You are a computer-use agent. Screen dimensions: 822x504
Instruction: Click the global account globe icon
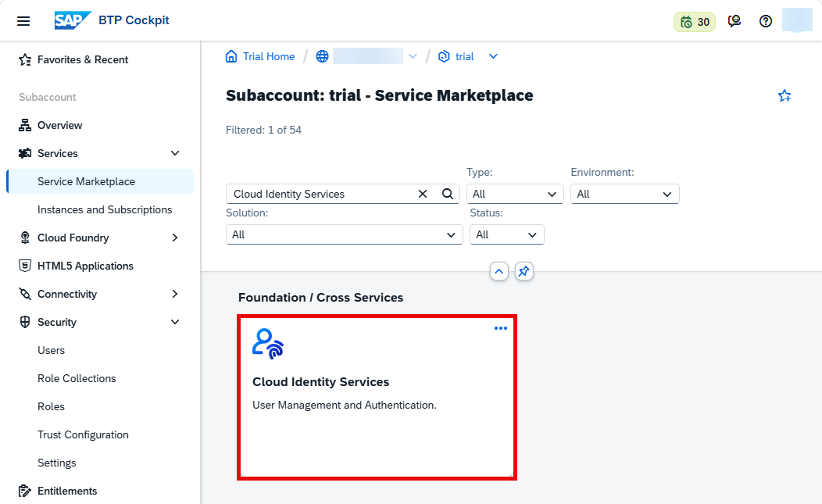click(322, 56)
